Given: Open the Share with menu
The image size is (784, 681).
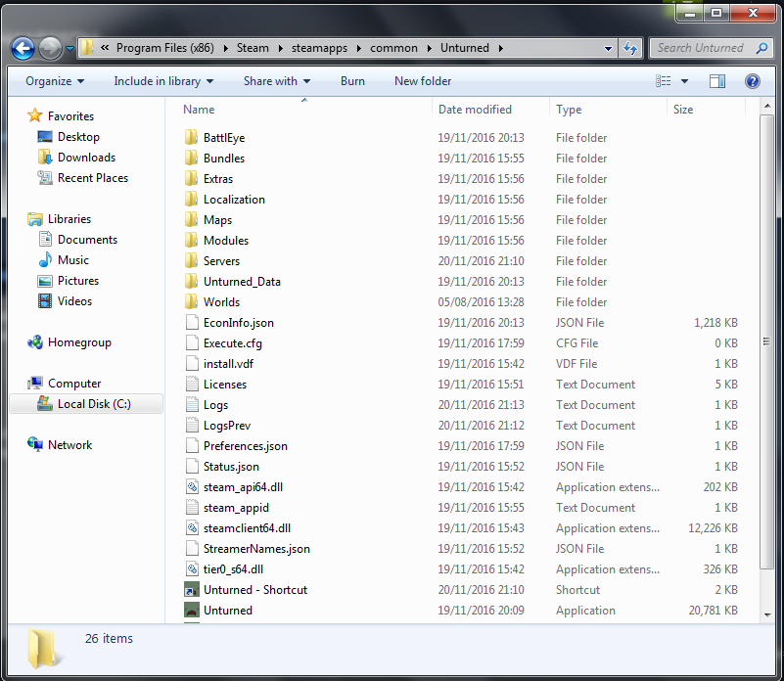Looking at the screenshot, I should coord(276,81).
